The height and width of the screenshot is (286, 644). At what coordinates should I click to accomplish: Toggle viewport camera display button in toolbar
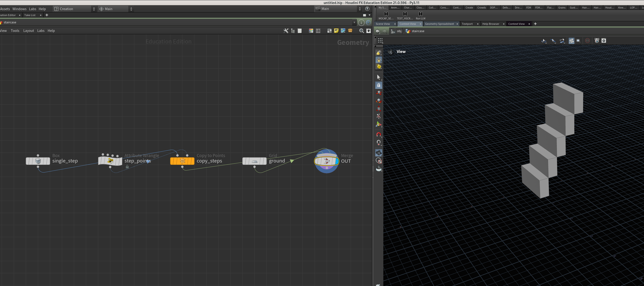[x=571, y=41]
